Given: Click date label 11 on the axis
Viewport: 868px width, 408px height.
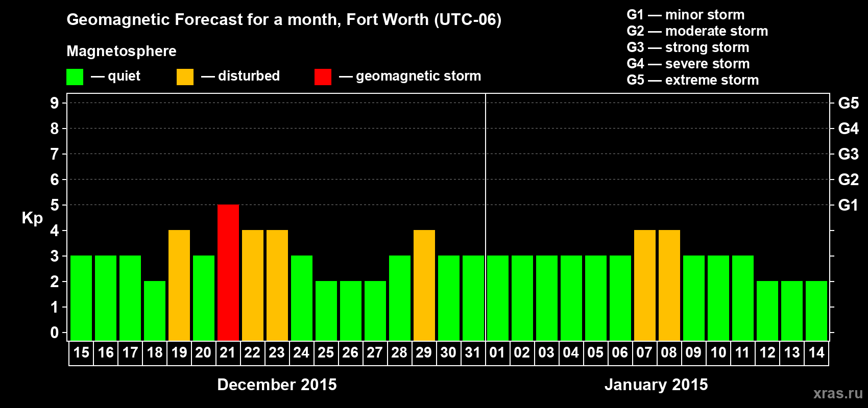Looking at the screenshot, I should click(x=742, y=353).
